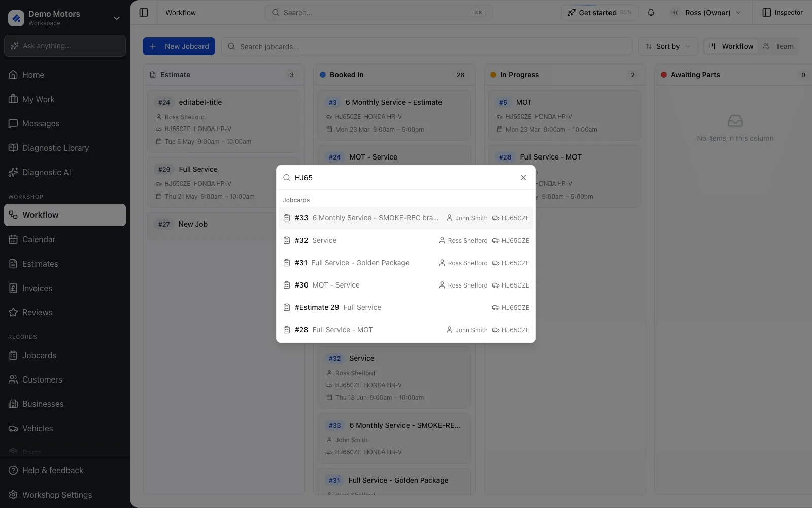812x508 pixels.
Task: Go to Estimates in the sidebar
Action: tap(65, 264)
